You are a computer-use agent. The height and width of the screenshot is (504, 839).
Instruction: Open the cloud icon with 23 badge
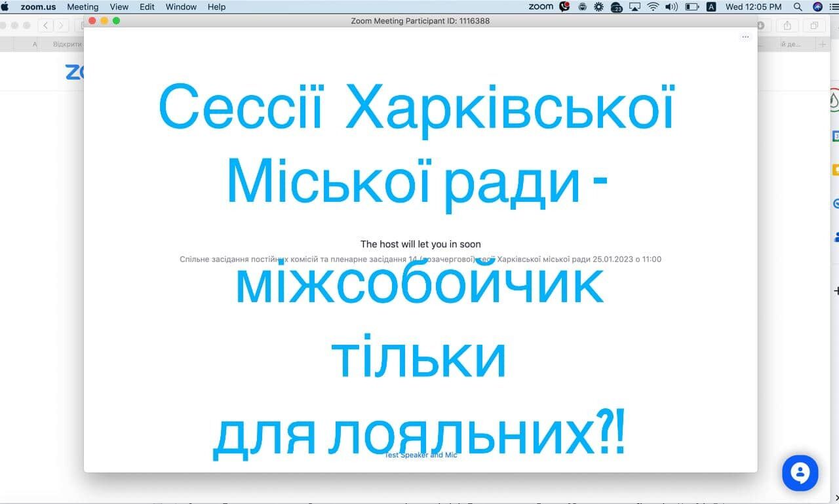coord(617,7)
